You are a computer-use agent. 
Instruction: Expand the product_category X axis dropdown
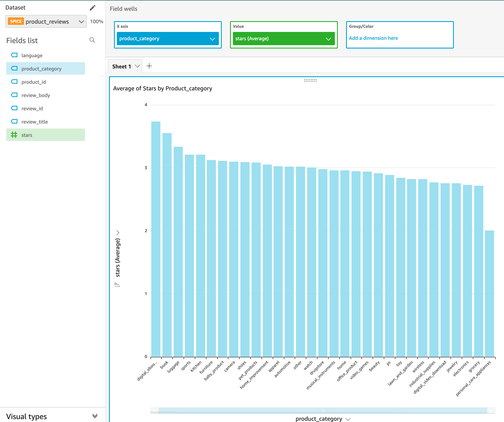pos(213,39)
